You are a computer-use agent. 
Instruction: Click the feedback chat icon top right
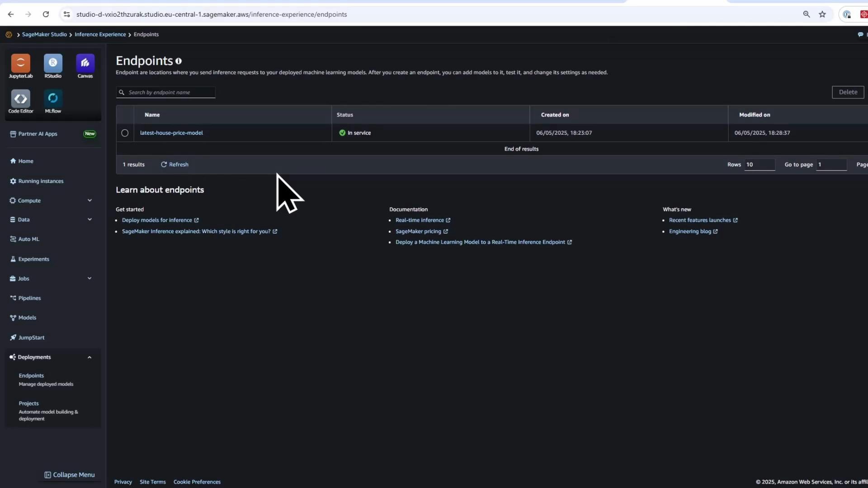860,34
